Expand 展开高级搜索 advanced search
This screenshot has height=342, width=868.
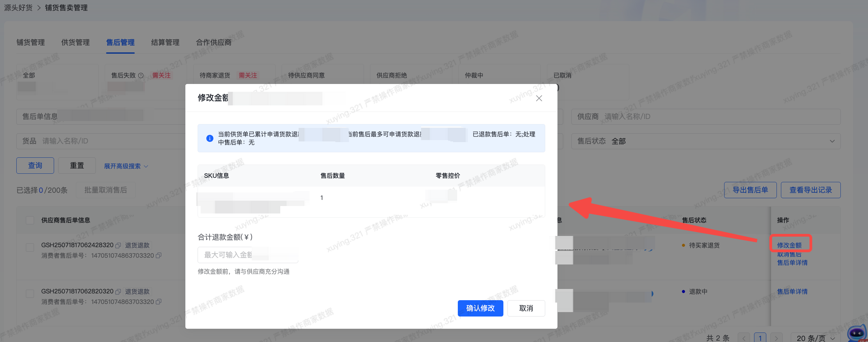tap(126, 166)
